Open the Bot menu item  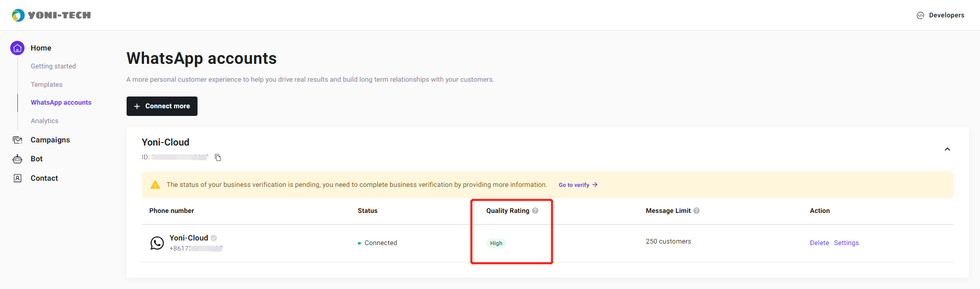37,159
